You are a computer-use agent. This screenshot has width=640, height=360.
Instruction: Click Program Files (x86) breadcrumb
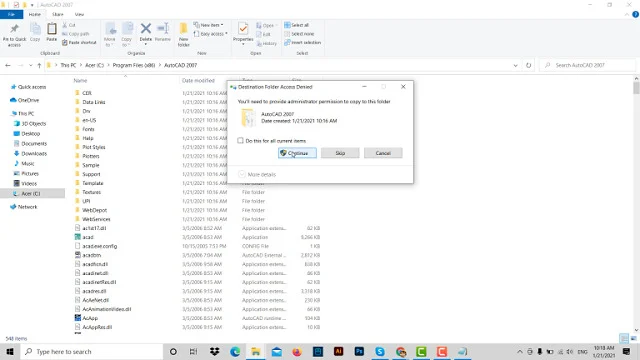pyautogui.click(x=134, y=65)
